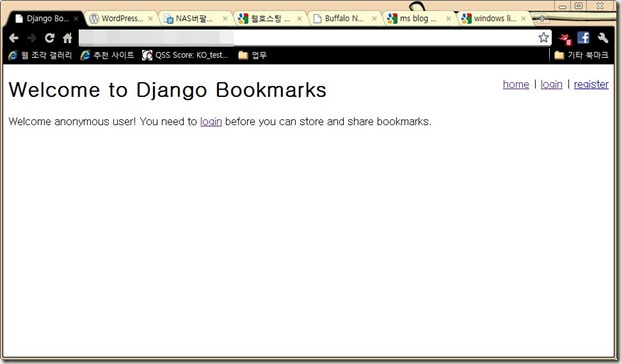Close the WordPress tab

(150, 19)
